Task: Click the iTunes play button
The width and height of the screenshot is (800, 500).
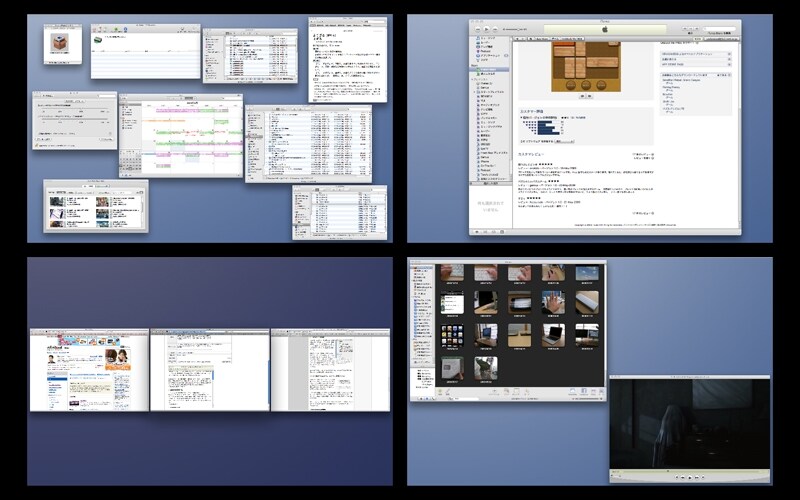Action: tap(487, 29)
